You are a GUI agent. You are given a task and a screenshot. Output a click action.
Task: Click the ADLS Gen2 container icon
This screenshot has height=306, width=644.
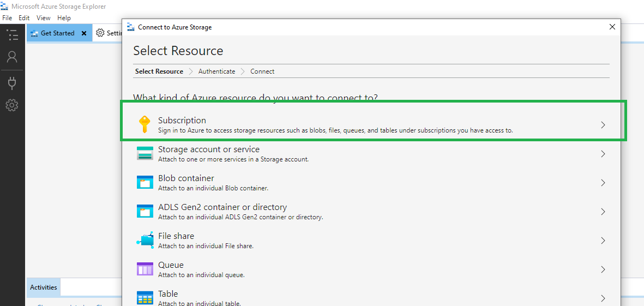(x=145, y=211)
